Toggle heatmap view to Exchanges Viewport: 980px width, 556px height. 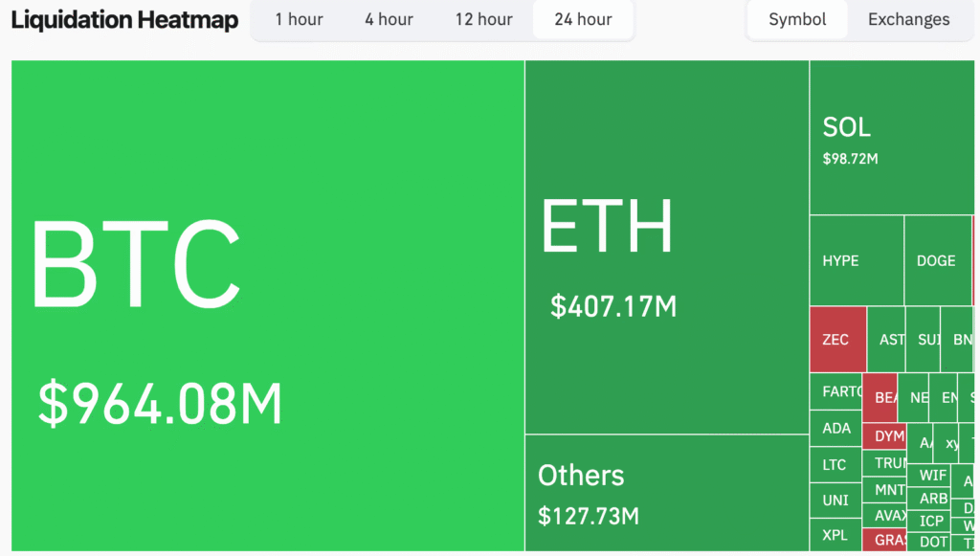tap(908, 19)
